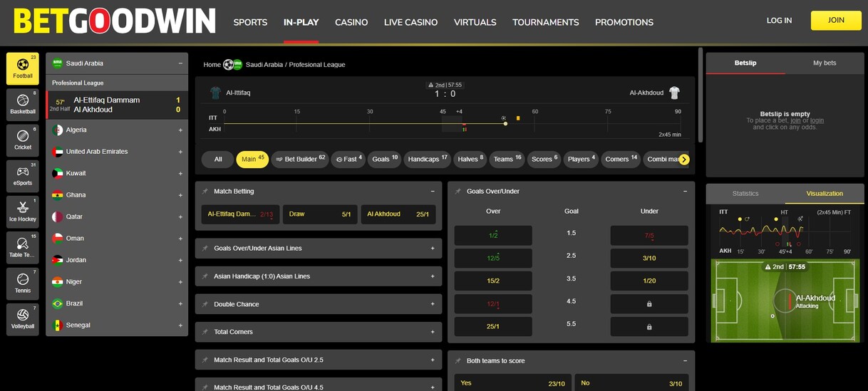Select the Al-Ettifaq Dammam vs Al Akhdoud match
This screenshot has height=391, width=868.
[x=118, y=105]
